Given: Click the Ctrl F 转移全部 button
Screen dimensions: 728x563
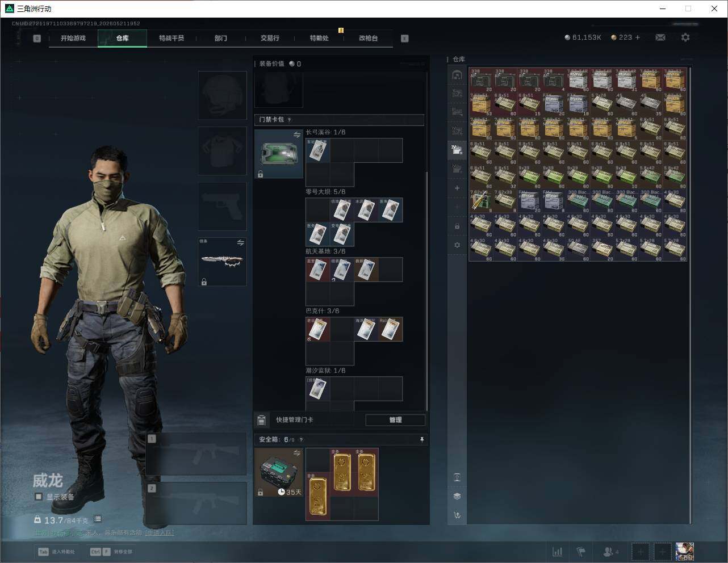Looking at the screenshot, I should (x=111, y=552).
